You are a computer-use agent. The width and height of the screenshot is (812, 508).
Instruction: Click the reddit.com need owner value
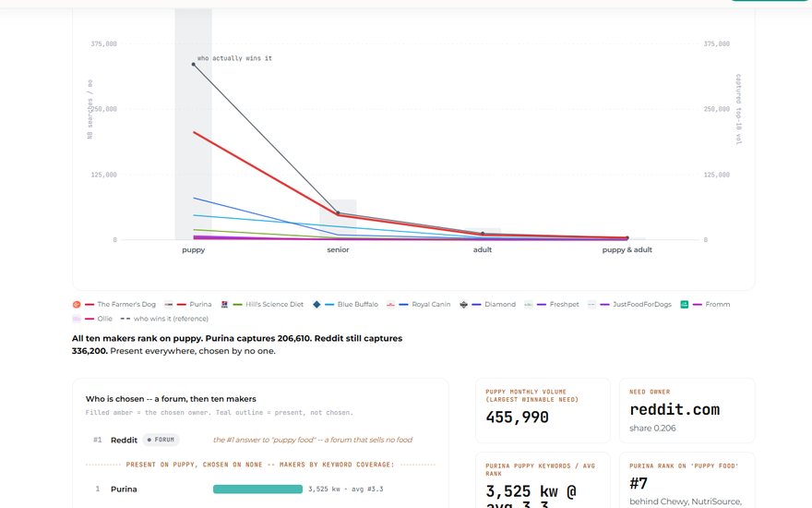tap(675, 409)
